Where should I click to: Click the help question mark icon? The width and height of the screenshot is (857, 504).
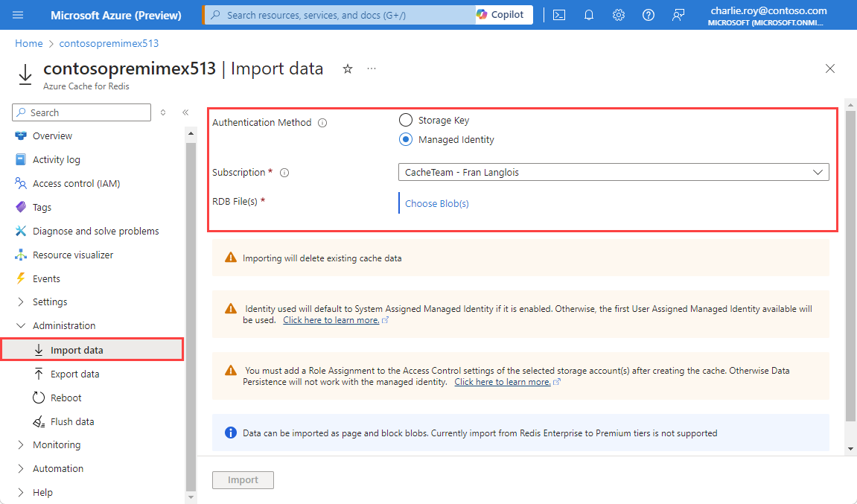pyautogui.click(x=649, y=15)
